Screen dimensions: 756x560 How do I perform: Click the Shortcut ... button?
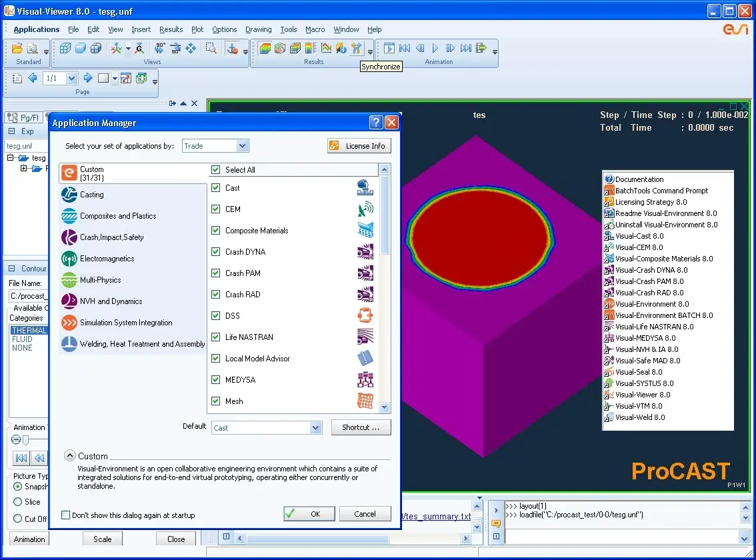[x=361, y=427]
